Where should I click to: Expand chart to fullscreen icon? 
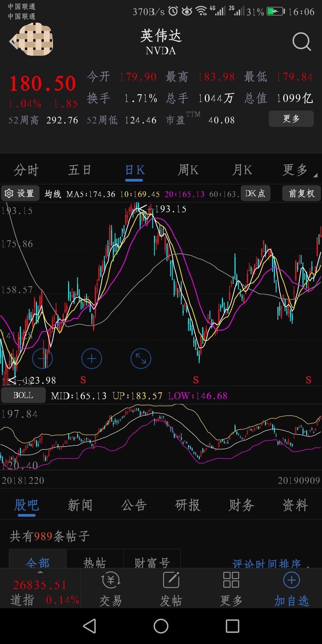tap(141, 358)
